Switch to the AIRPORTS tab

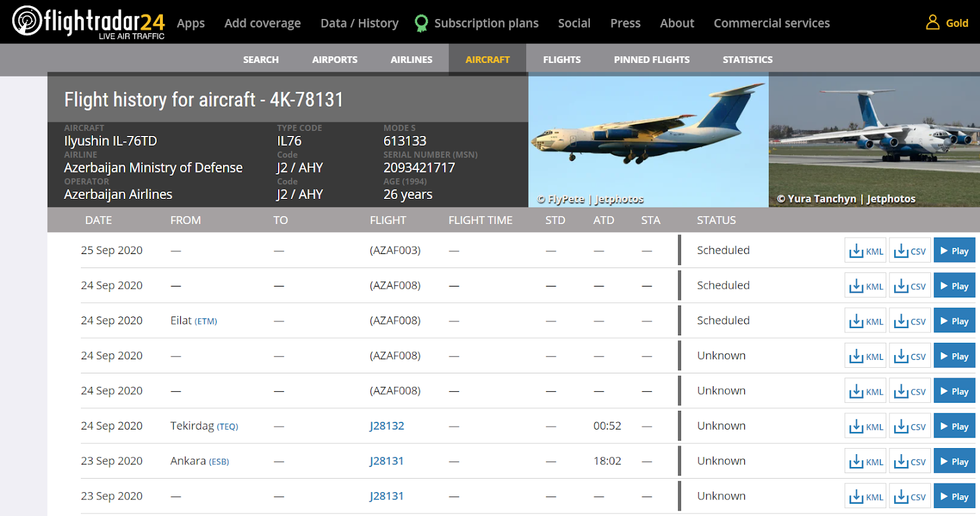(x=334, y=59)
